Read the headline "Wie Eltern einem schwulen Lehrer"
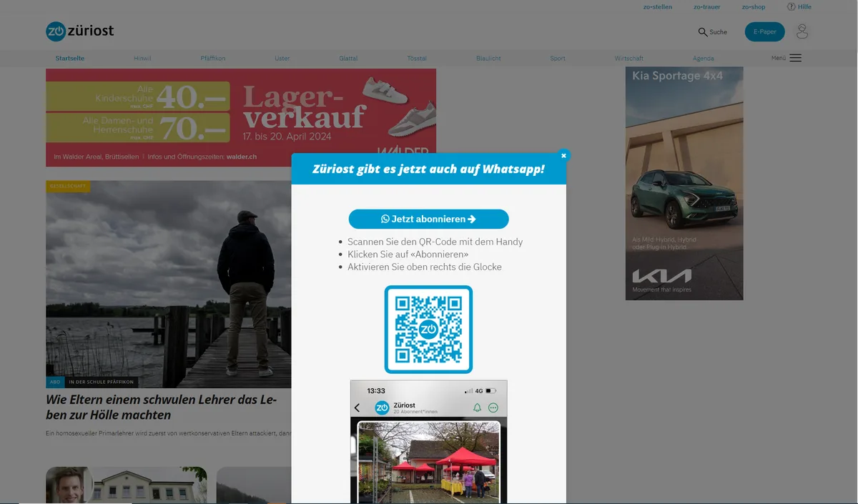 162,407
